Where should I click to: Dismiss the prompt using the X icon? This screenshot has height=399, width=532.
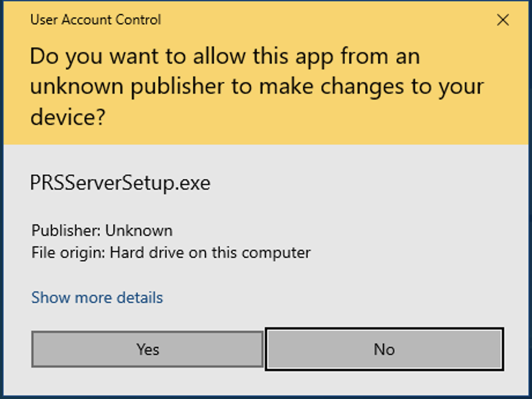503,20
